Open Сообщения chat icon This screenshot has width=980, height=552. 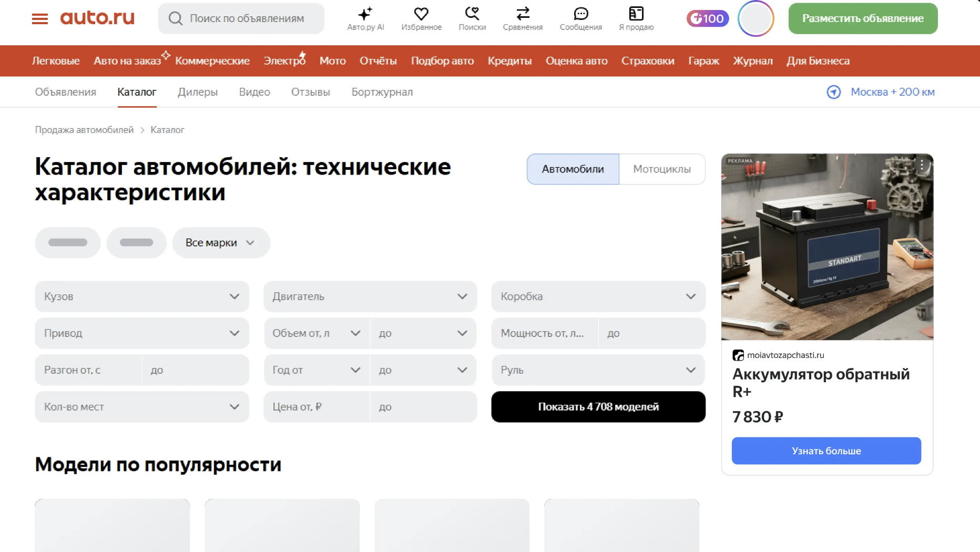(580, 14)
